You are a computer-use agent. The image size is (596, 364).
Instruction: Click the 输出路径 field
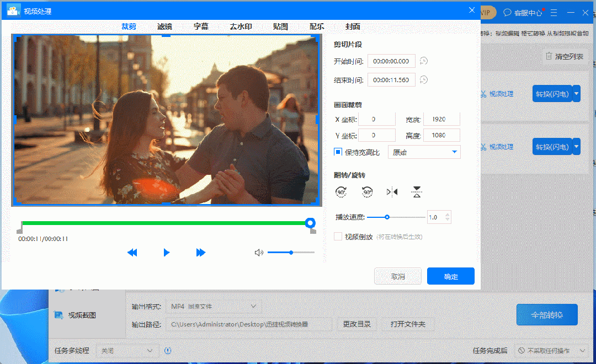click(248, 324)
